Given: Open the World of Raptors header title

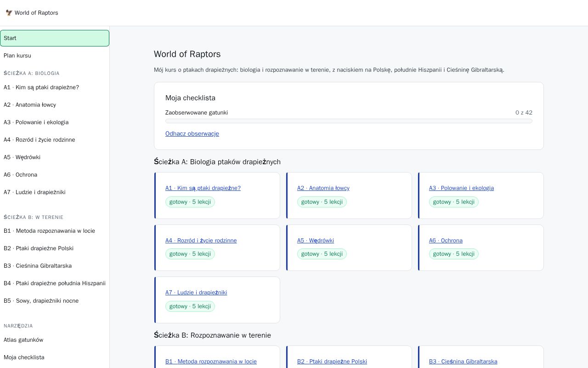Looking at the screenshot, I should click(x=36, y=13).
